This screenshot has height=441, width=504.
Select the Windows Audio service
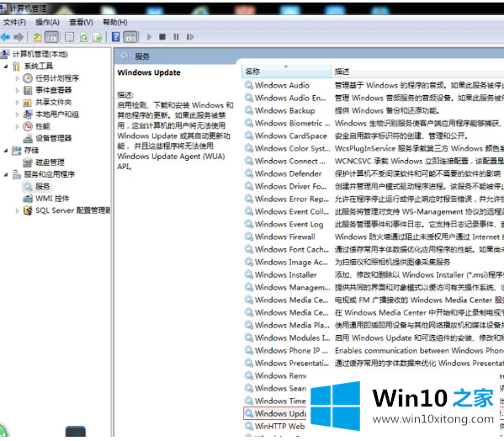pyautogui.click(x=282, y=85)
